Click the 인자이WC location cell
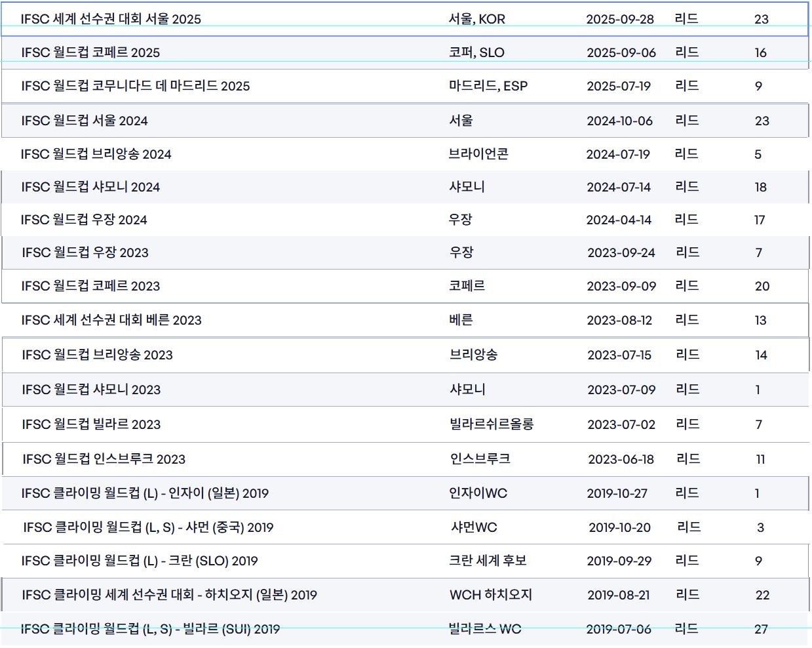This screenshot has width=812, height=648. coord(478,493)
